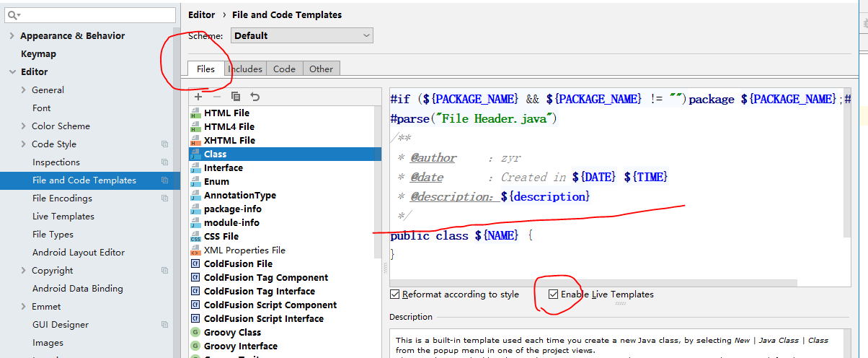
Task: Expand the Emmet node
Action: tap(24, 307)
